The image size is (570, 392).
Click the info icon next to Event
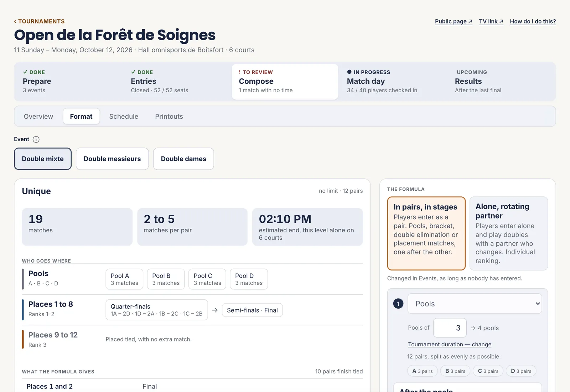[36, 139]
